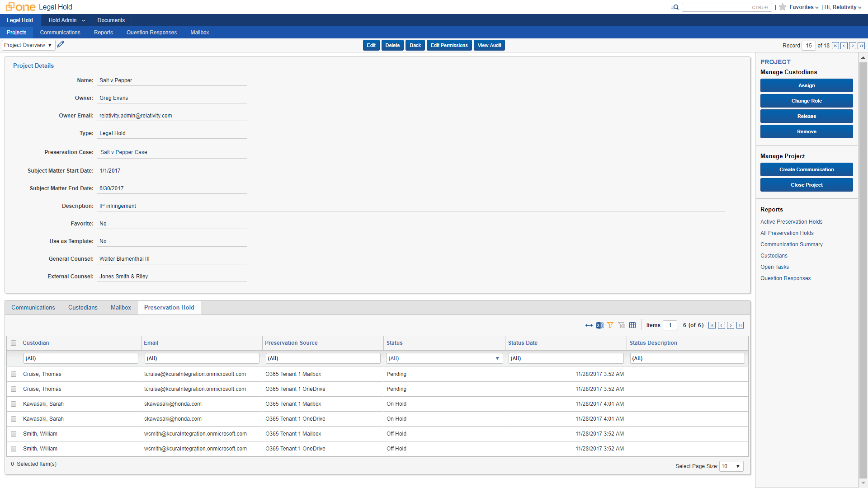Click the Favorites star icon
Image resolution: width=868 pixels, height=488 pixels.
coord(783,7)
